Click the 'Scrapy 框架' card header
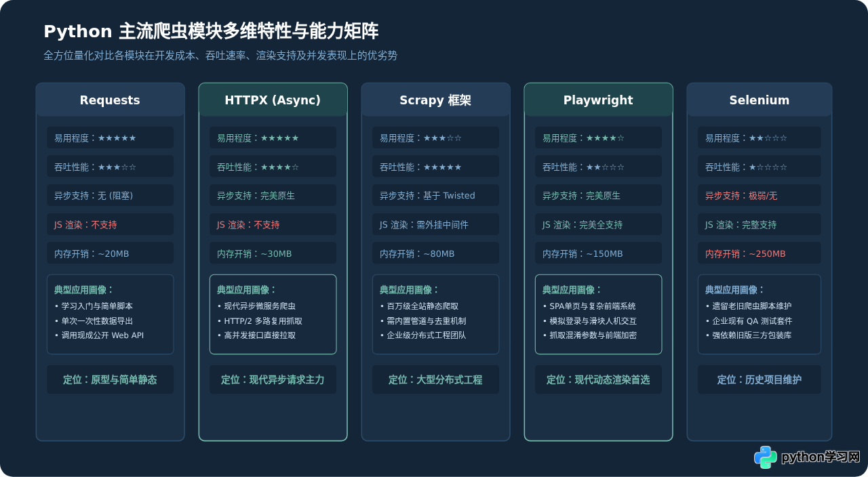Screen dimensions: 868x477 [x=435, y=100]
